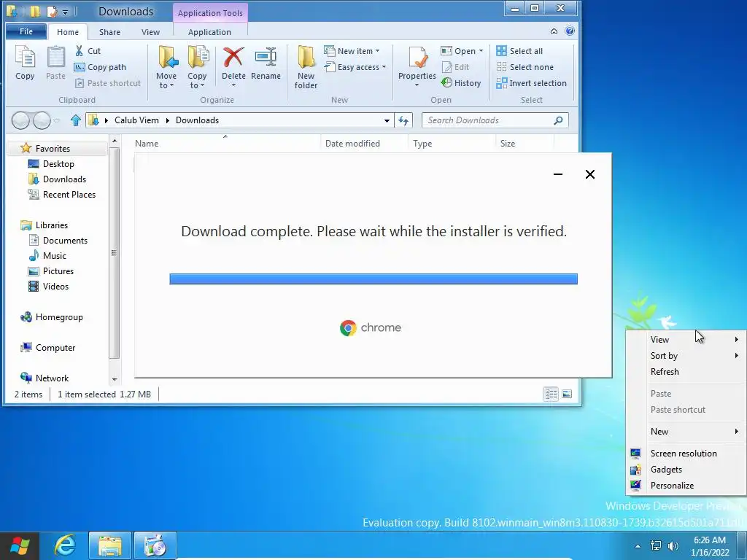This screenshot has height=560, width=747.
Task: Click the Start button
Action: [x=20, y=545]
